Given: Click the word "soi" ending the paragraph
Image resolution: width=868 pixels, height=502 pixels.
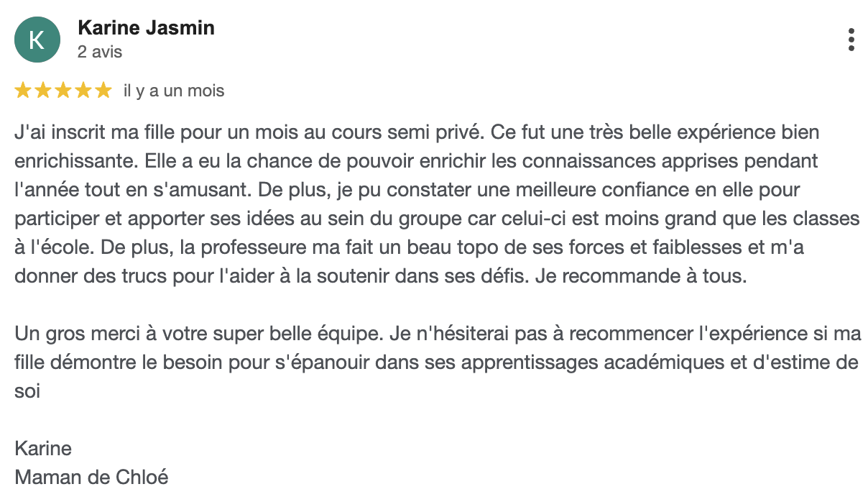Looking at the screenshot, I should tap(27, 391).
